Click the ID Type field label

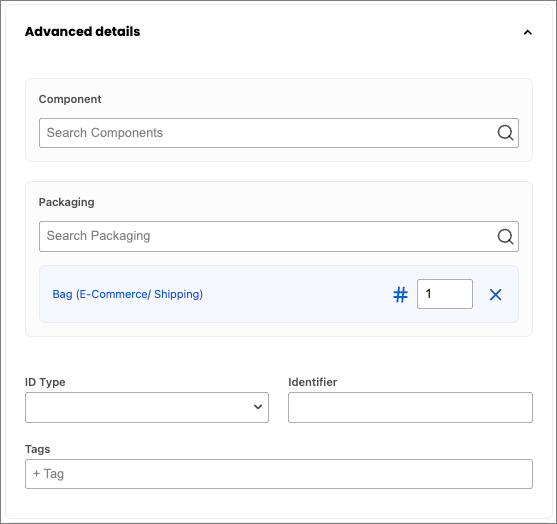pos(45,382)
